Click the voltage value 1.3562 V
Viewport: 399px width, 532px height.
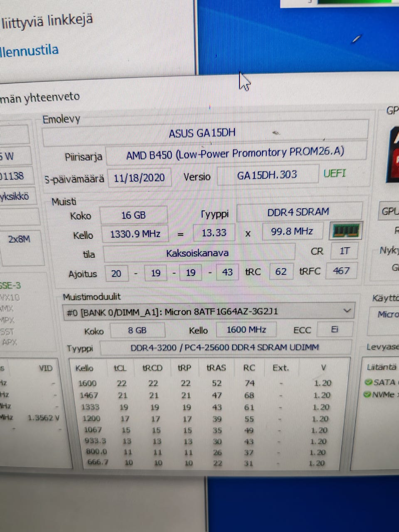[44, 418]
